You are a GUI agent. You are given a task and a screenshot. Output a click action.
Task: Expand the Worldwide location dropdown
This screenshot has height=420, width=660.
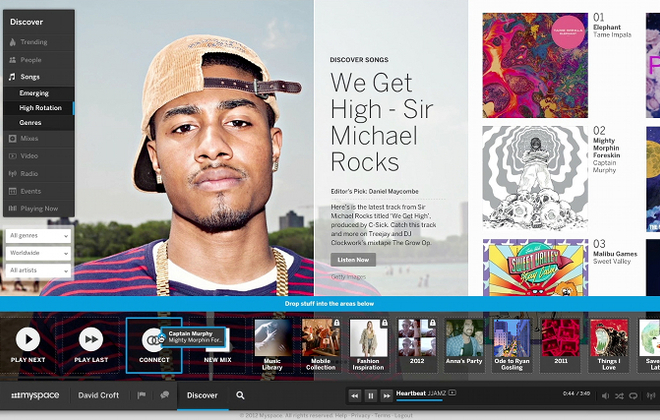[38, 253]
